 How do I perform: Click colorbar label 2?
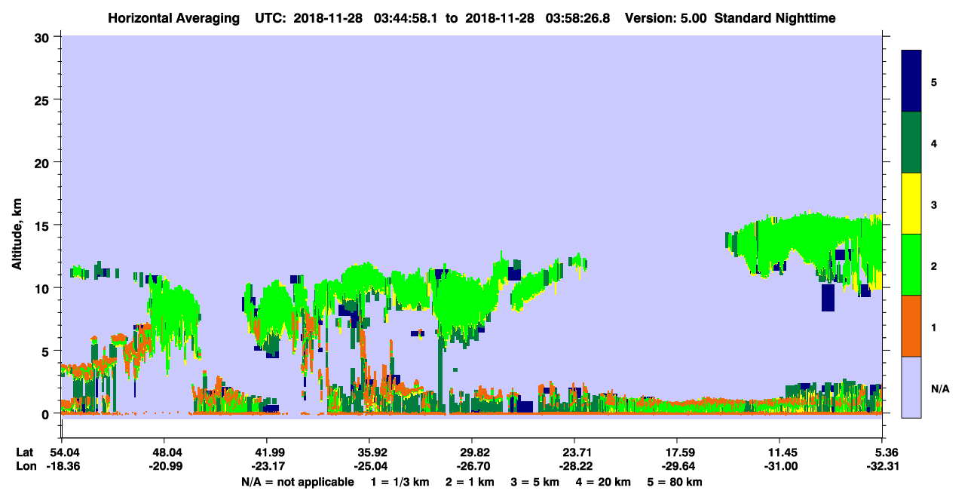933,265
